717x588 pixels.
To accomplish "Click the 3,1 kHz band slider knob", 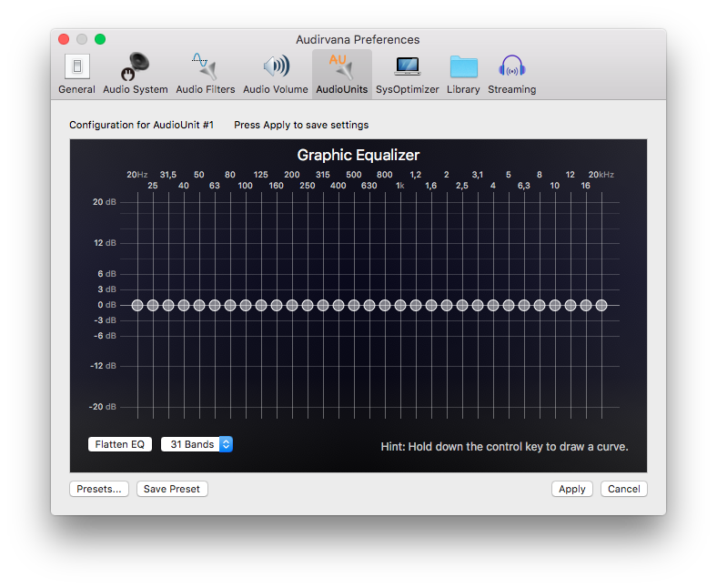I will 478,305.
